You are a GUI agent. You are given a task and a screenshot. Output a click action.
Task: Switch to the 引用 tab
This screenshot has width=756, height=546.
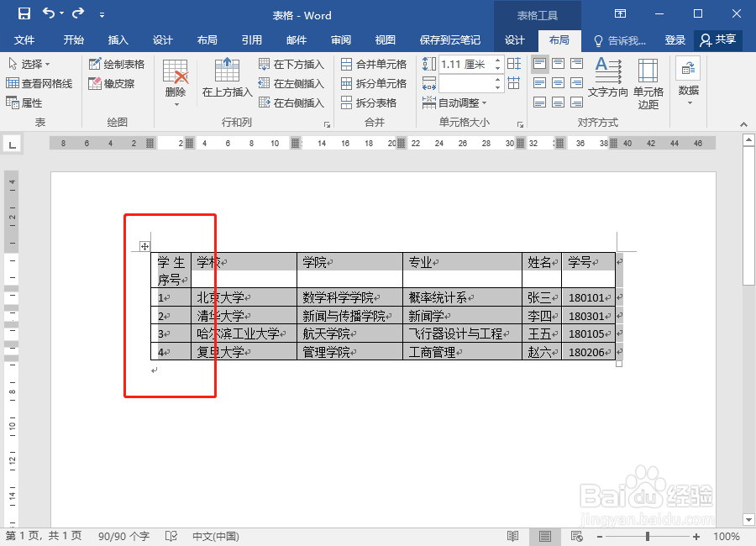click(x=252, y=40)
